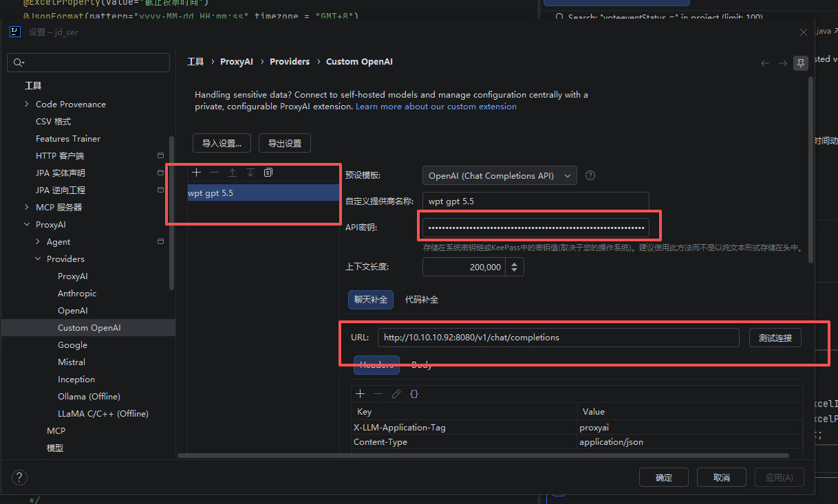Click project-level icon beside JPA 实体声明
The image size is (838, 504).
click(x=160, y=173)
